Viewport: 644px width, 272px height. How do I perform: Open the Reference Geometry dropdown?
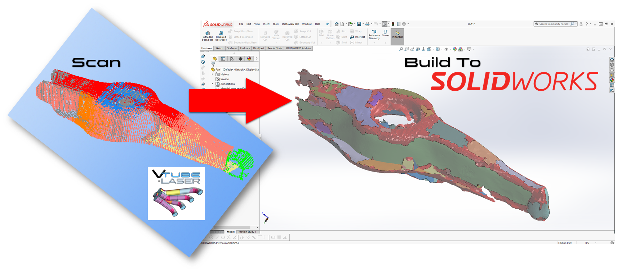point(374,43)
